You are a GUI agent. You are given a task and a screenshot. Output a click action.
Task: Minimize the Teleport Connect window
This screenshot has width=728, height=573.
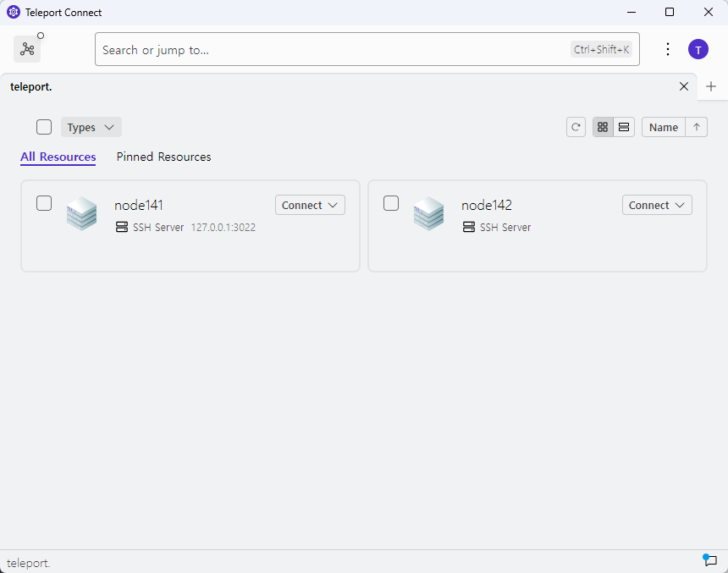pyautogui.click(x=631, y=12)
